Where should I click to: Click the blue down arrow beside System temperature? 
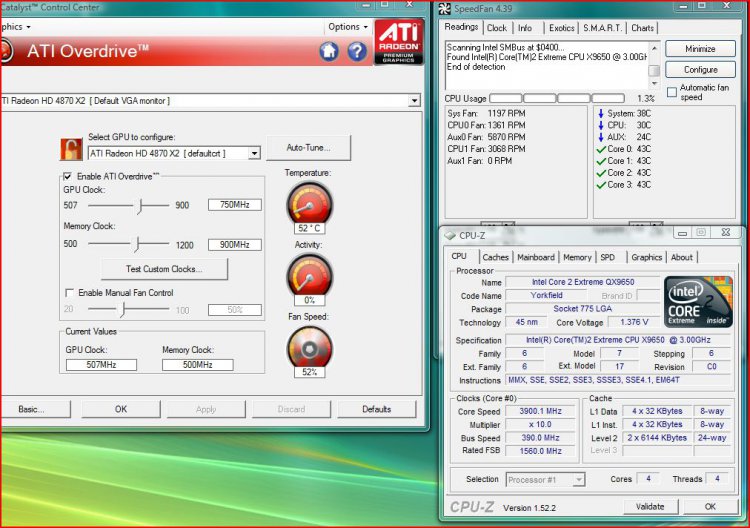pyautogui.click(x=601, y=113)
